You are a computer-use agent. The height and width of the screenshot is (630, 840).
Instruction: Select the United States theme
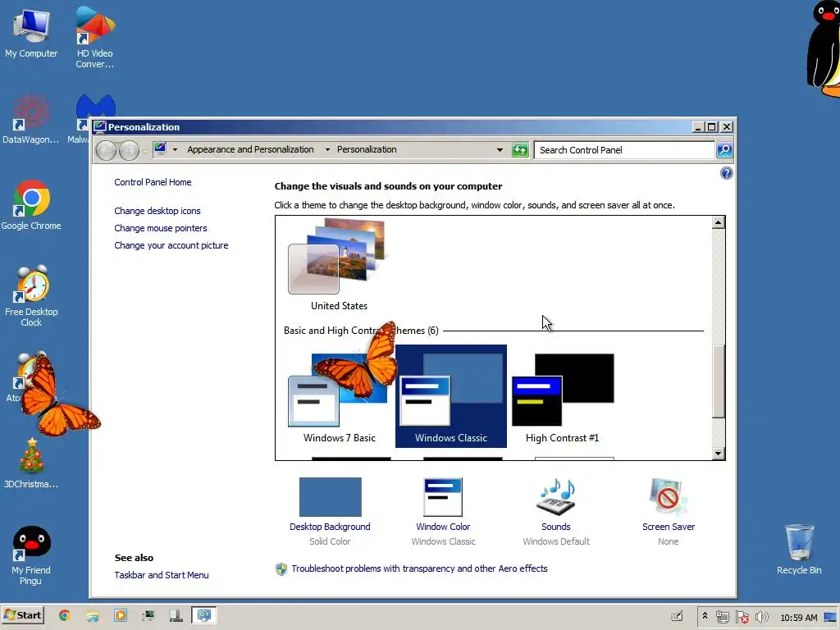click(x=339, y=265)
